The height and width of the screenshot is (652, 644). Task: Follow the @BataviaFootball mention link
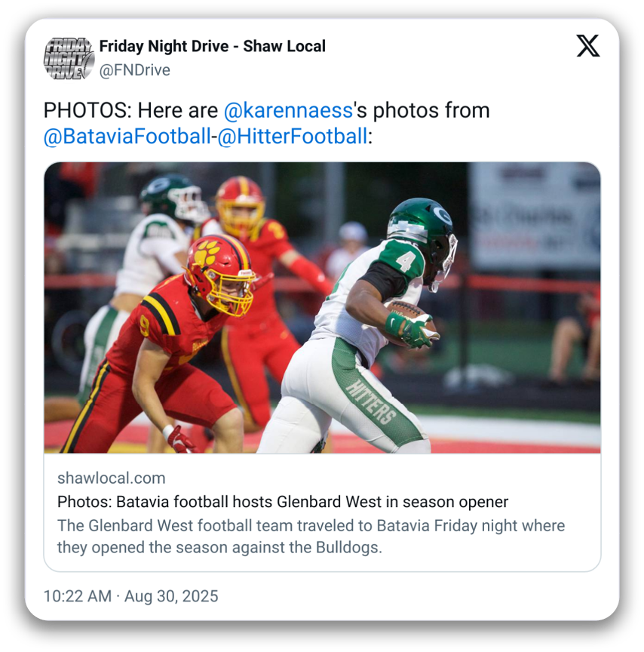(127, 137)
